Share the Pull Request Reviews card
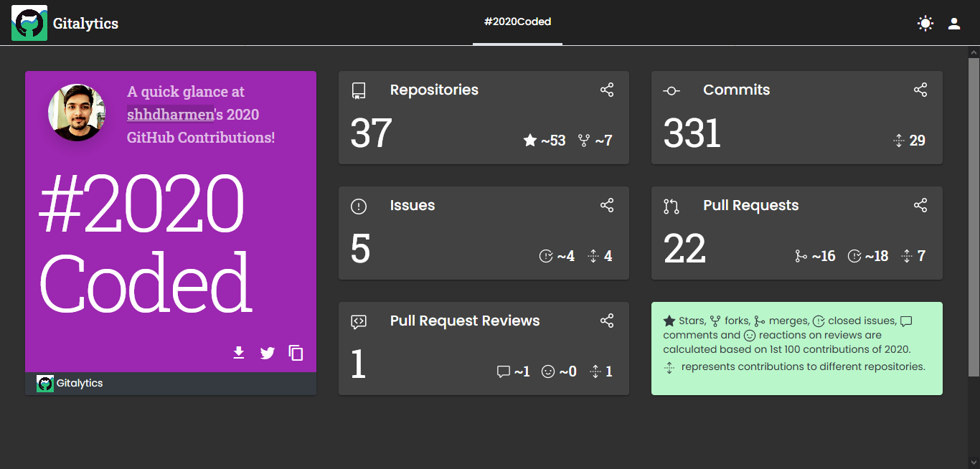 point(607,321)
